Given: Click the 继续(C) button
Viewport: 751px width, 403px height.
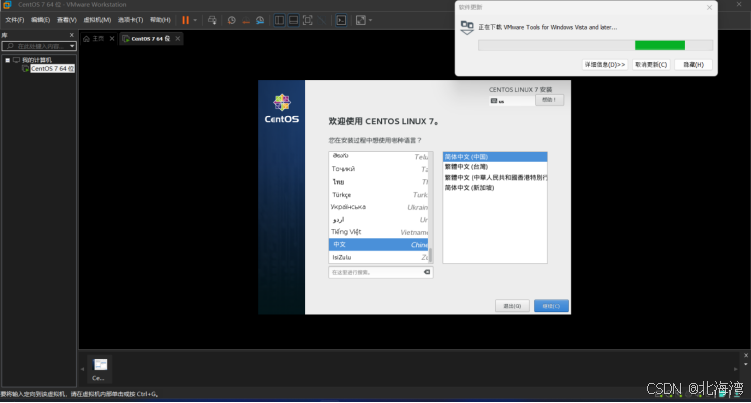Looking at the screenshot, I should pyautogui.click(x=551, y=306).
